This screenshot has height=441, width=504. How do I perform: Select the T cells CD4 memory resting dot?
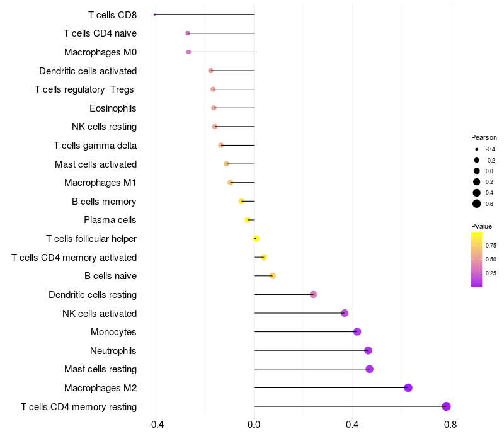446,406
